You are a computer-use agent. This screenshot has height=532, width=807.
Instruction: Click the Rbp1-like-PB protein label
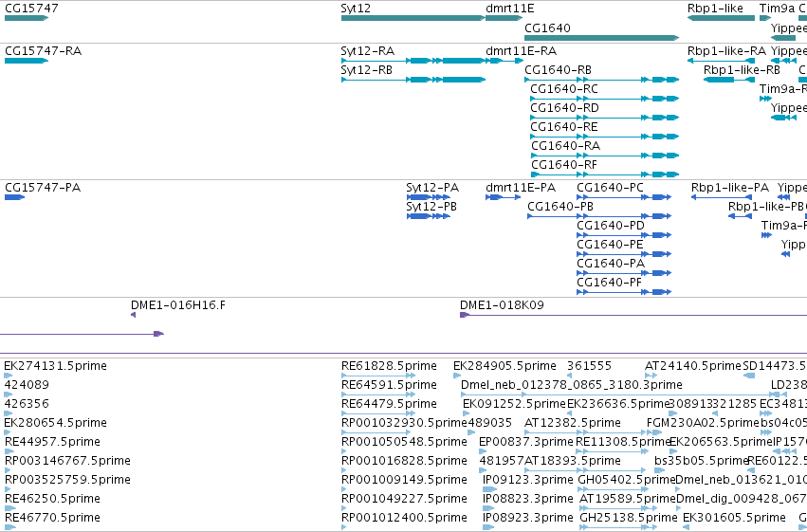[x=766, y=207]
